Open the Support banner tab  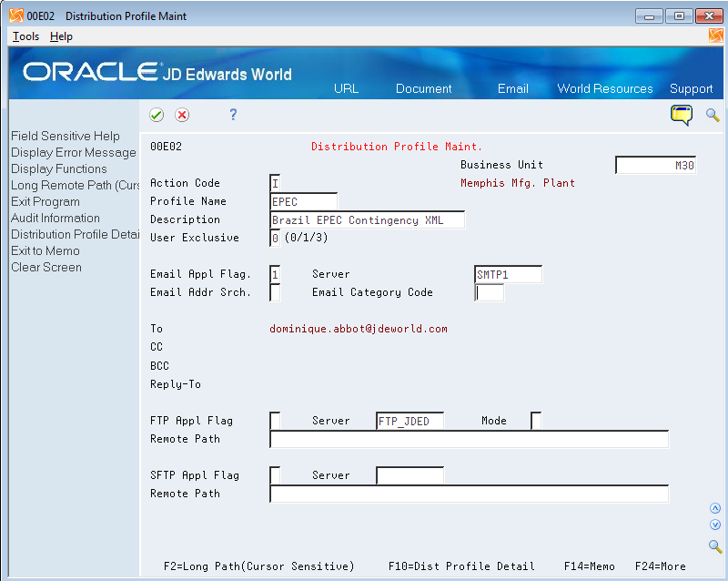pyautogui.click(x=691, y=88)
